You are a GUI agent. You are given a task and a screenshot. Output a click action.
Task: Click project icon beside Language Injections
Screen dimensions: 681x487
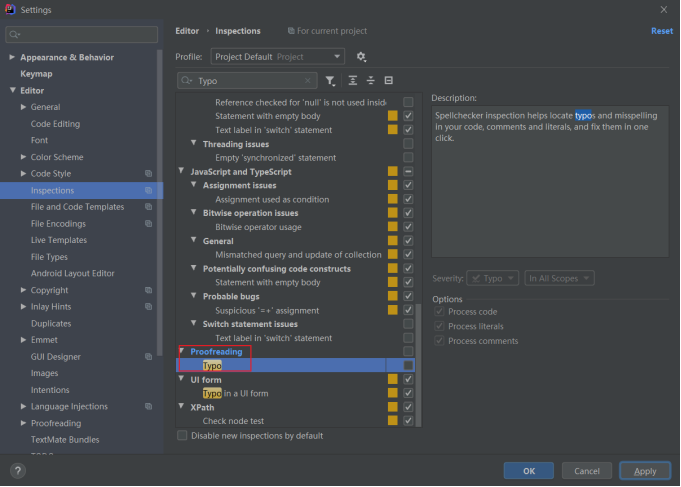[x=149, y=406]
